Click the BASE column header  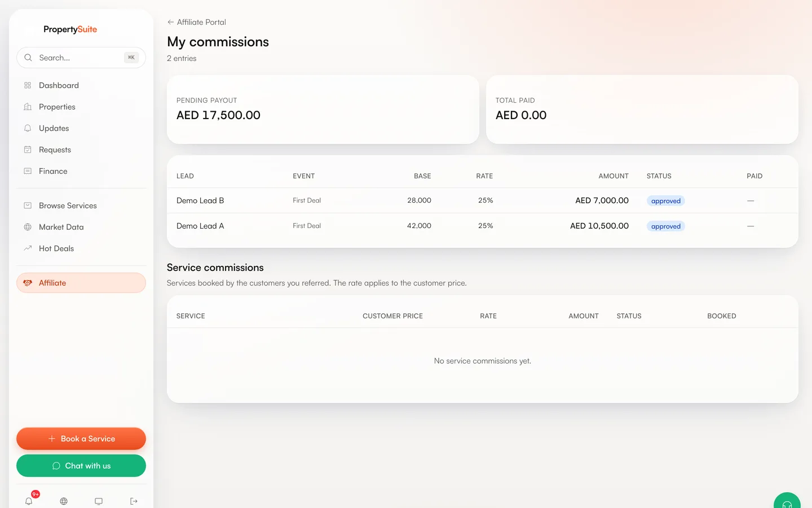click(422, 176)
